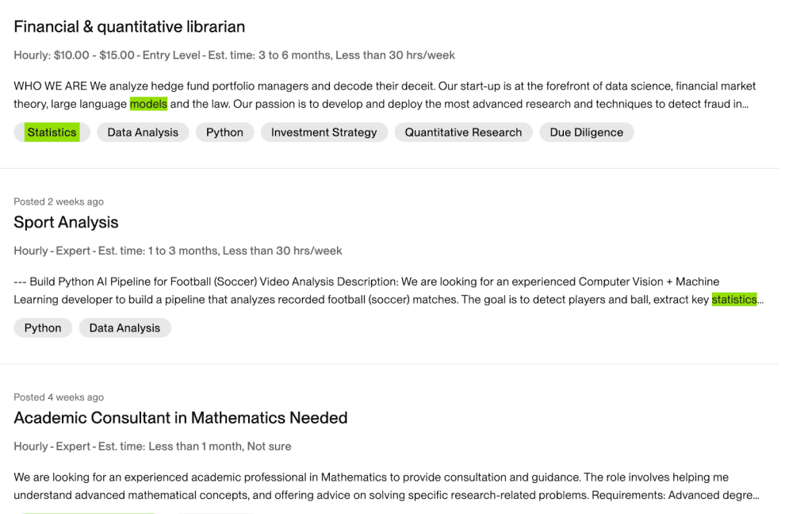Screen dimensions: 812x514
Task: Click the 'WHO WE ARE' job description
Action: [385, 95]
